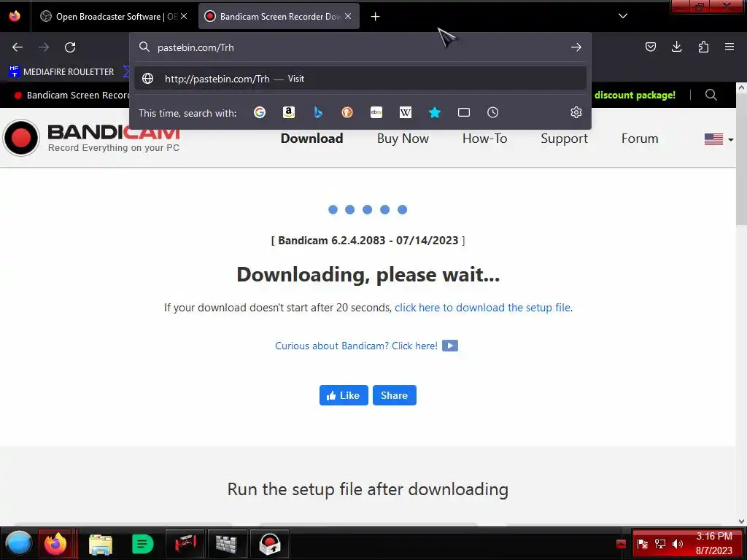Select the first blue carousel dot
The width and height of the screenshot is (747, 560).
(333, 209)
